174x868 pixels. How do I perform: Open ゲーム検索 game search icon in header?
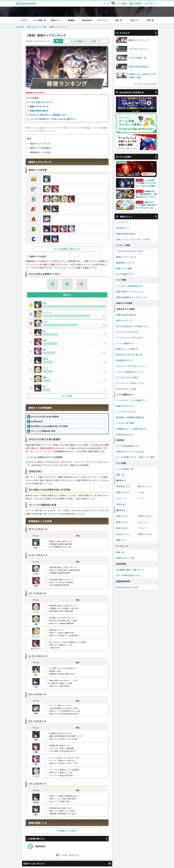pyautogui.click(x=114, y=3)
